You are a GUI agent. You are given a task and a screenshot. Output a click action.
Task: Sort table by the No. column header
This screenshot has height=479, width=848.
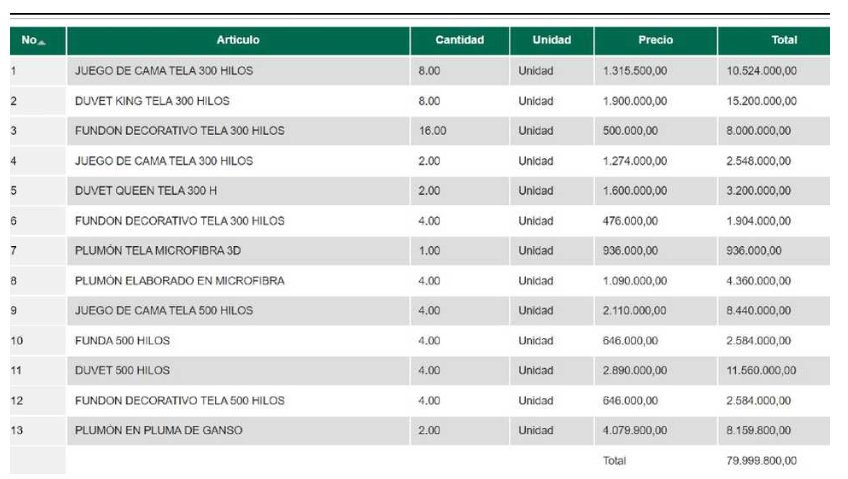point(38,41)
